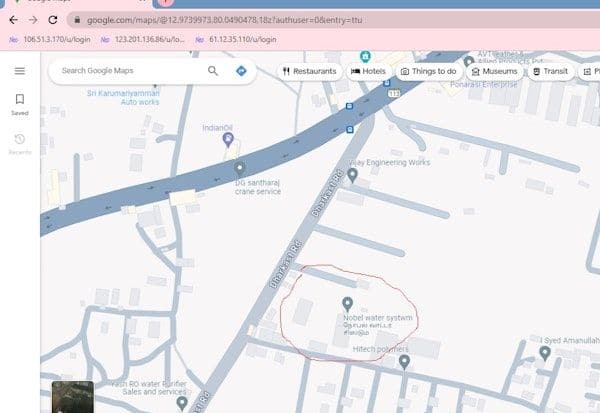Image resolution: width=600 pixels, height=413 pixels.
Task: Click the search magnifier icon
Action: tap(213, 71)
